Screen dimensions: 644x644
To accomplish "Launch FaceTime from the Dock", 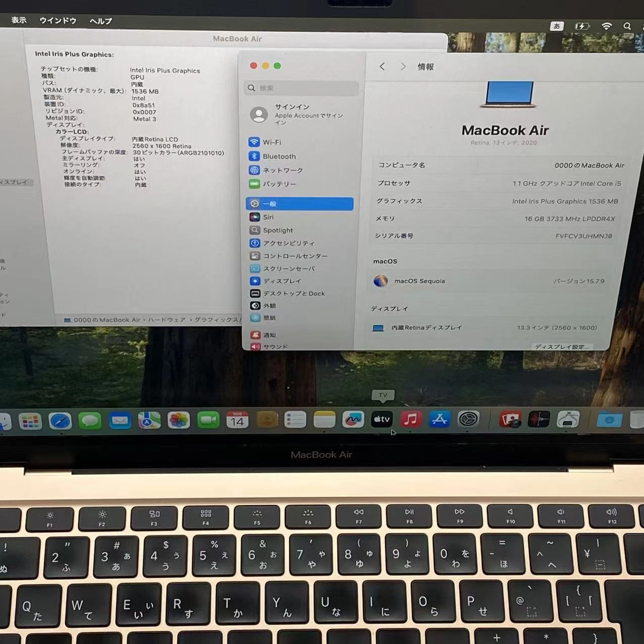I will 208,420.
